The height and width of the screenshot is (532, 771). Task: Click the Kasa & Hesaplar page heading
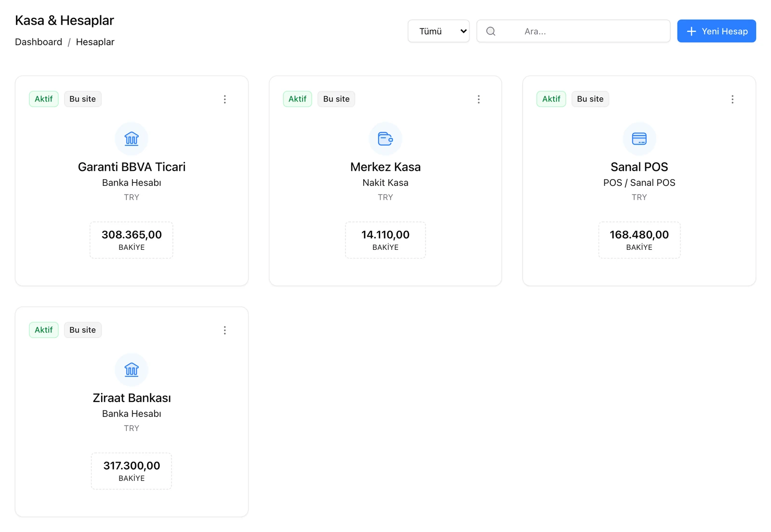pyautogui.click(x=65, y=20)
